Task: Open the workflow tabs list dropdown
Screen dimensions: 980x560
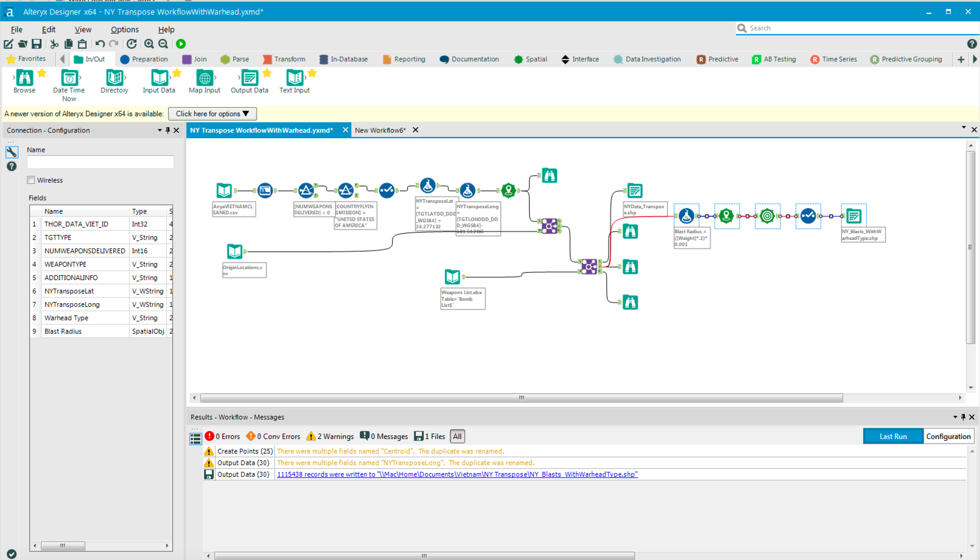Action: click(x=964, y=128)
